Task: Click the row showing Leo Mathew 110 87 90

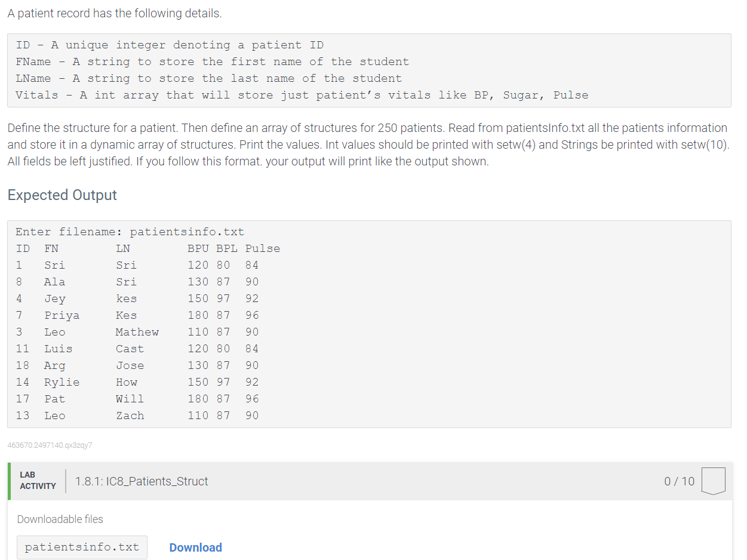Action: tap(146, 331)
